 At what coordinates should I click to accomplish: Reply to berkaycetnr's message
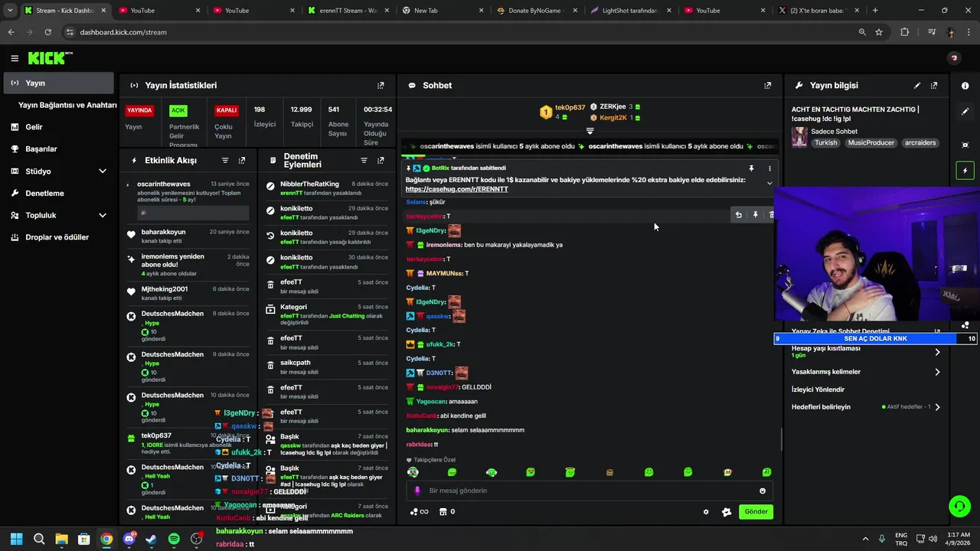pyautogui.click(x=739, y=215)
